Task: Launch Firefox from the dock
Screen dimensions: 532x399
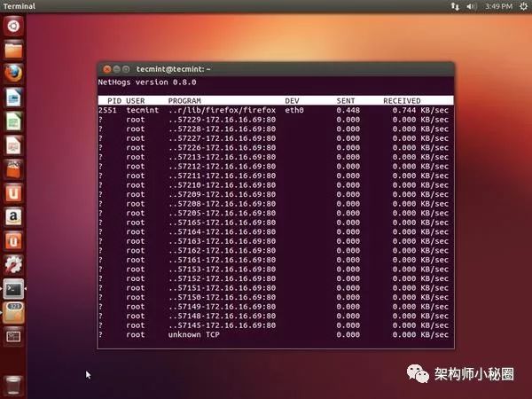Action: coord(13,74)
